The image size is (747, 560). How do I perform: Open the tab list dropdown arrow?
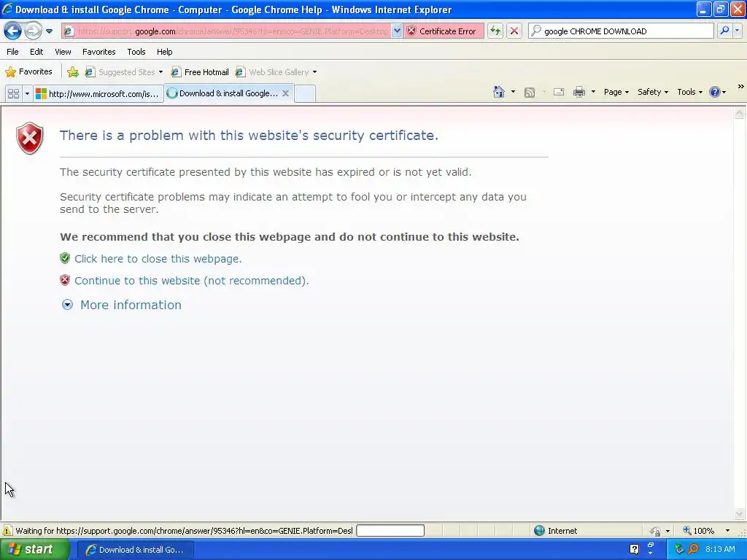tap(27, 93)
